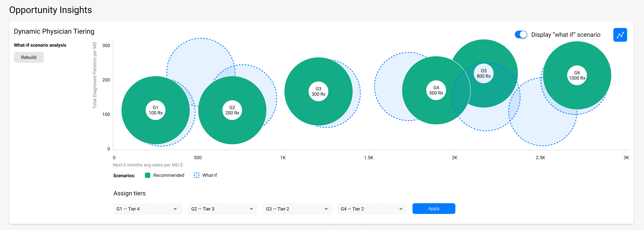644x230 pixels.
Task: Select the G2 200 Rx bubble label
Action: [x=232, y=110]
